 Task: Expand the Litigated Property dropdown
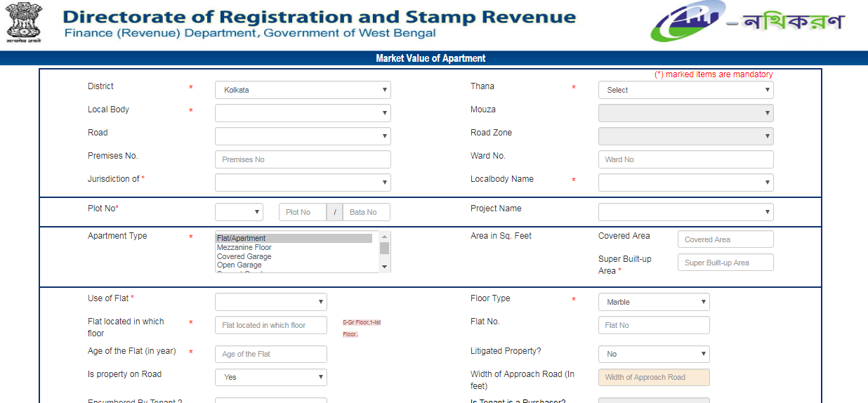click(654, 354)
